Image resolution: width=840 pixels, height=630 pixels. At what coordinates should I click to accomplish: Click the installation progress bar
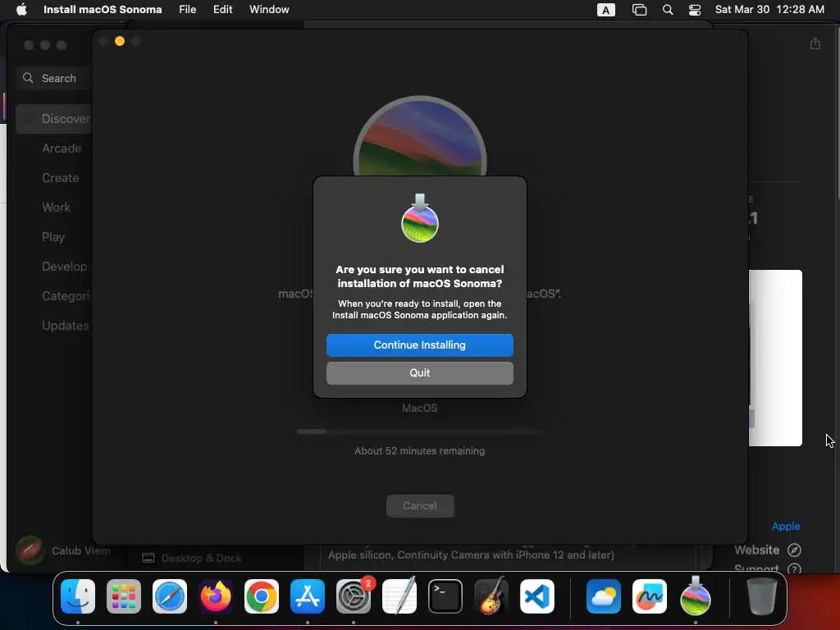(x=419, y=431)
